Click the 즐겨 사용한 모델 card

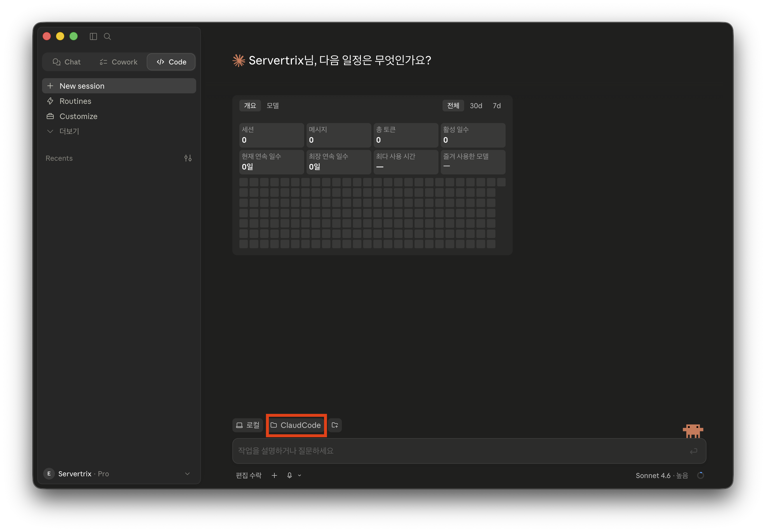[x=473, y=162]
